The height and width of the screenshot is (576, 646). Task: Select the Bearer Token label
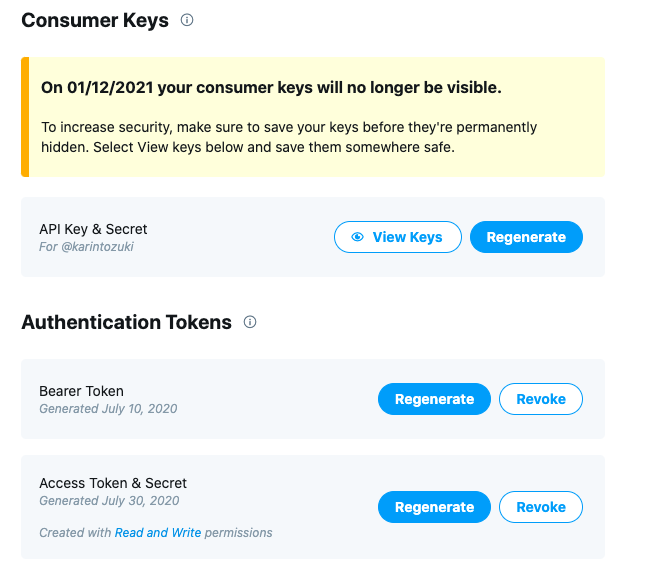point(81,391)
